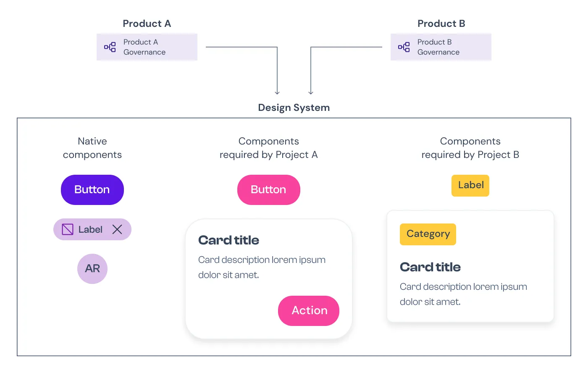Click the Product A heading
Screen dimensions: 588x373
point(147,24)
